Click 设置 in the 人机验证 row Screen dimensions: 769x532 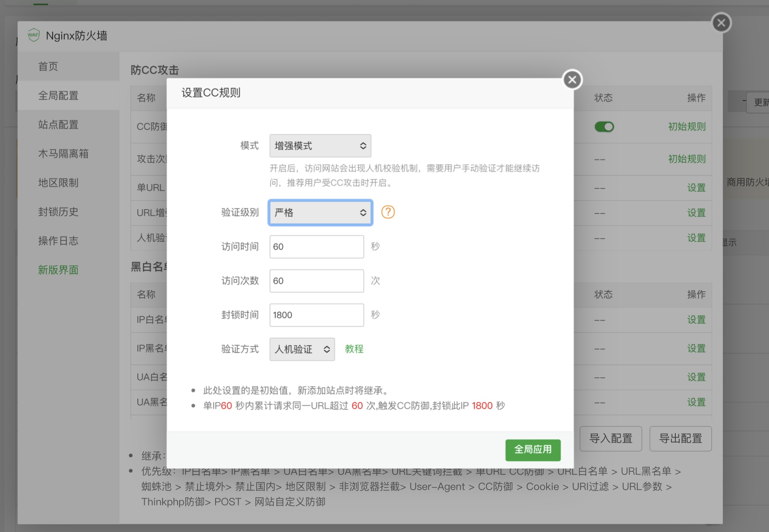click(696, 238)
